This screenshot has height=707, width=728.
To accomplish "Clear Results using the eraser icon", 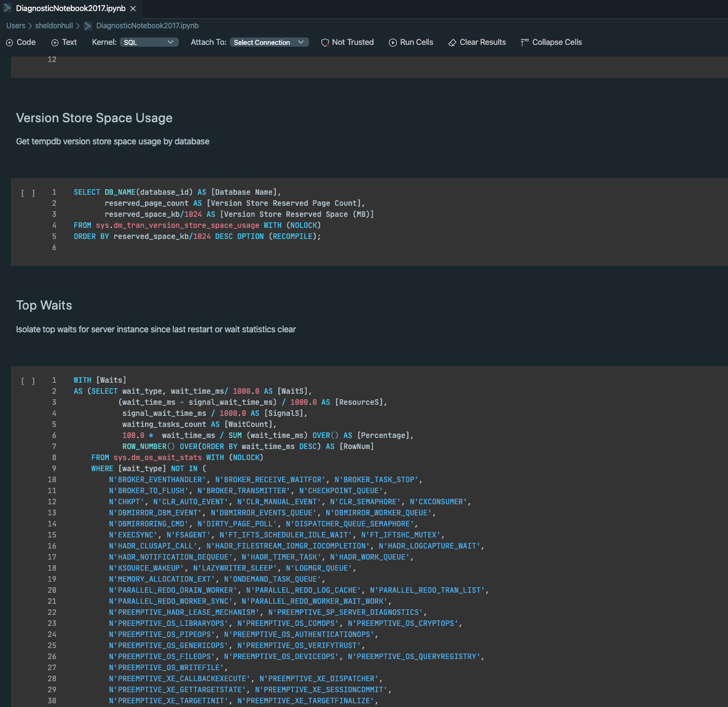I will tap(477, 42).
